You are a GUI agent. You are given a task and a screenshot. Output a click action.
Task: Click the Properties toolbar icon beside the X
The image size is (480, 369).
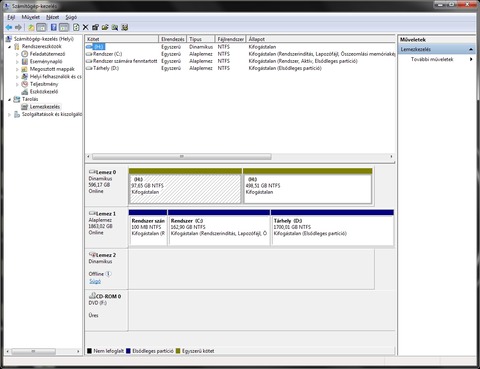[x=95, y=27]
